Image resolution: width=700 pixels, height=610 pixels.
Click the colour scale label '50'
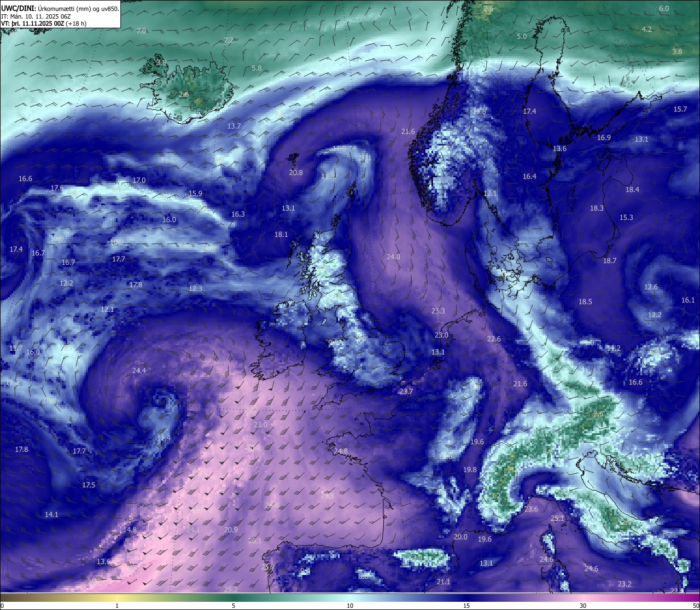click(696, 606)
